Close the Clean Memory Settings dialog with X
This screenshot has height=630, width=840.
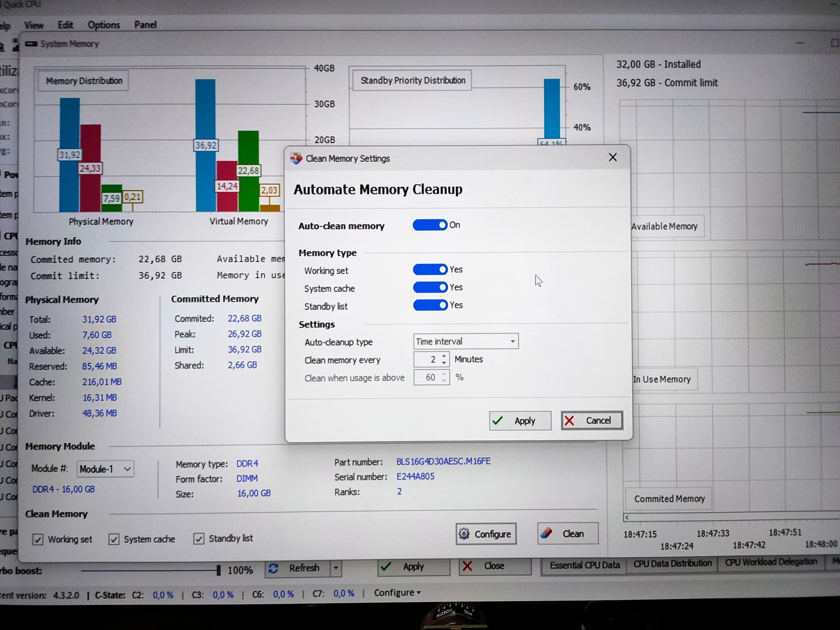[x=613, y=157]
